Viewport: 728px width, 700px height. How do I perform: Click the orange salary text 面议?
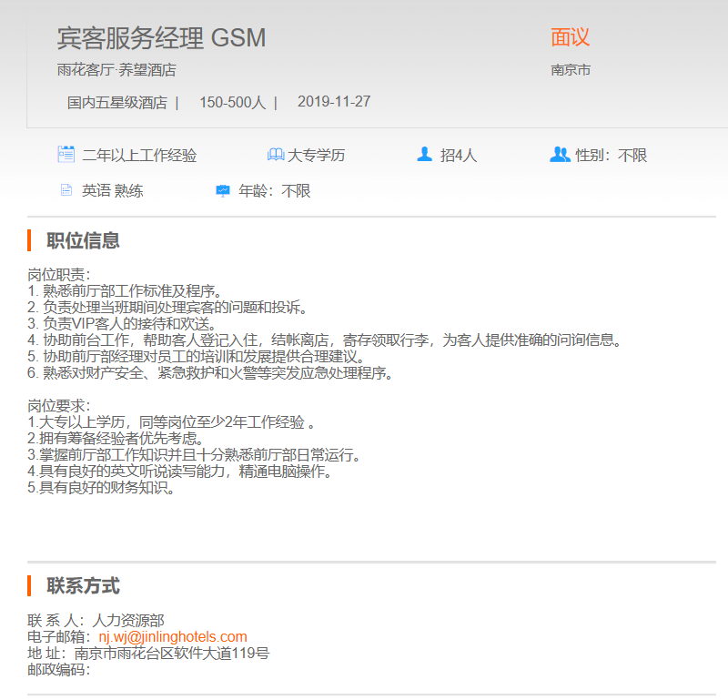click(x=570, y=37)
